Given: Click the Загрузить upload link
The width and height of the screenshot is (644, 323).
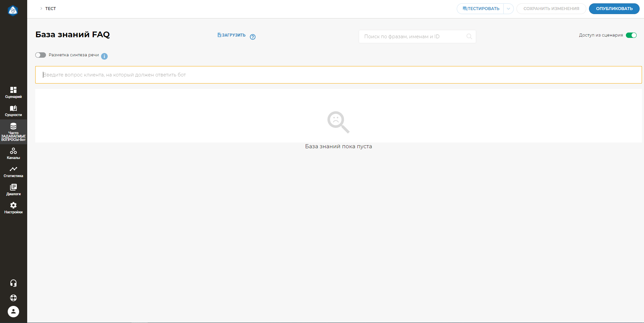Looking at the screenshot, I should pos(232,35).
